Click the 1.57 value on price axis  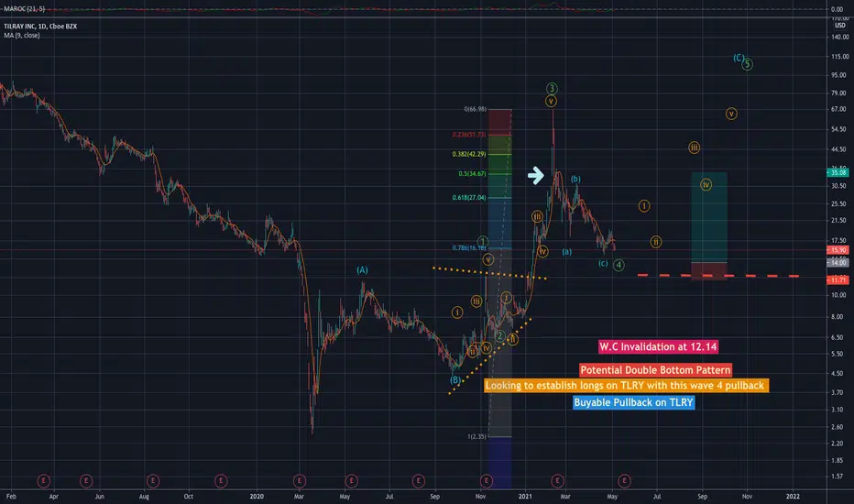(839, 477)
